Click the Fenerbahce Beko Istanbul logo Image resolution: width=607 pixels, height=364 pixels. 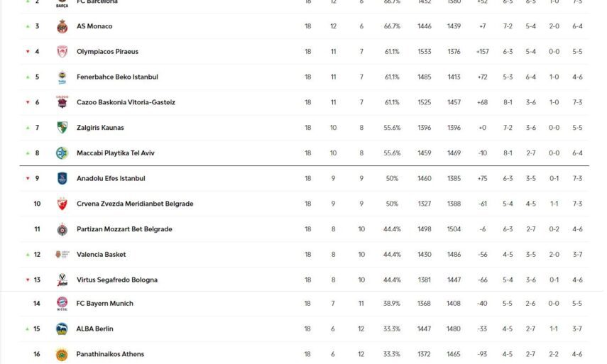pyautogui.click(x=62, y=77)
